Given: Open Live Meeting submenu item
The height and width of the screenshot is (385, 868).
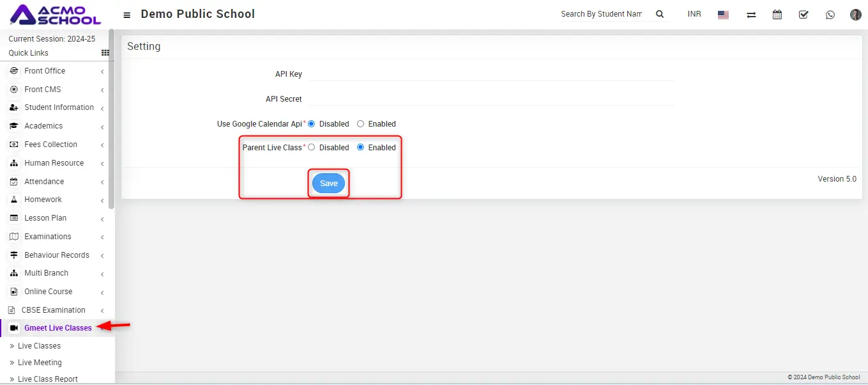Looking at the screenshot, I should tap(40, 363).
